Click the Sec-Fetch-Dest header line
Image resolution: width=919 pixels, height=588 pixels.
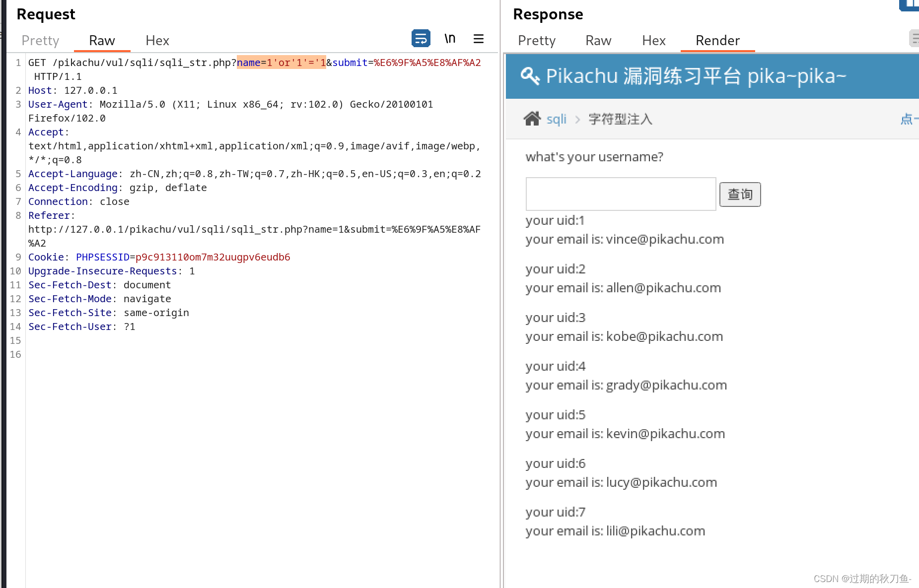tap(99, 285)
